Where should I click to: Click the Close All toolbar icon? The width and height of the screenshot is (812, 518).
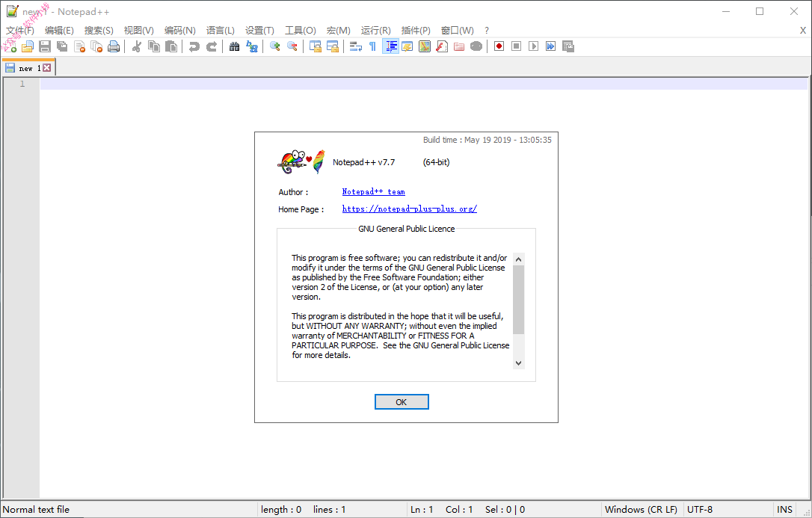pyautogui.click(x=97, y=46)
